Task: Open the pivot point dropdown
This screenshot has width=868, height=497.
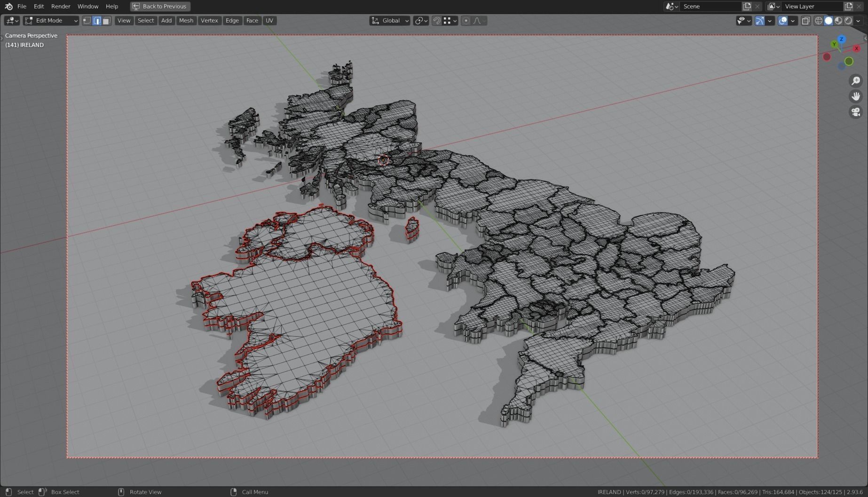Action: click(x=421, y=20)
